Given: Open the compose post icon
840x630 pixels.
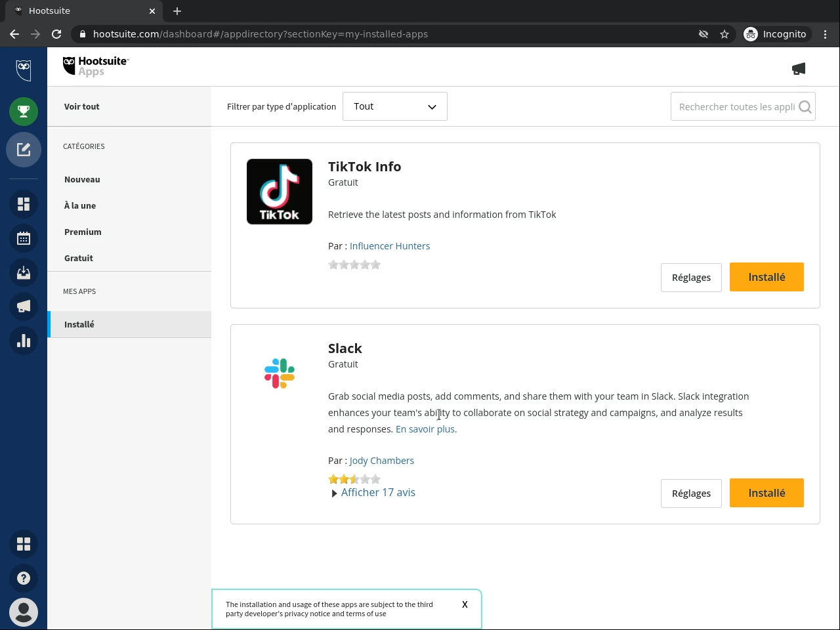Looking at the screenshot, I should (x=24, y=150).
